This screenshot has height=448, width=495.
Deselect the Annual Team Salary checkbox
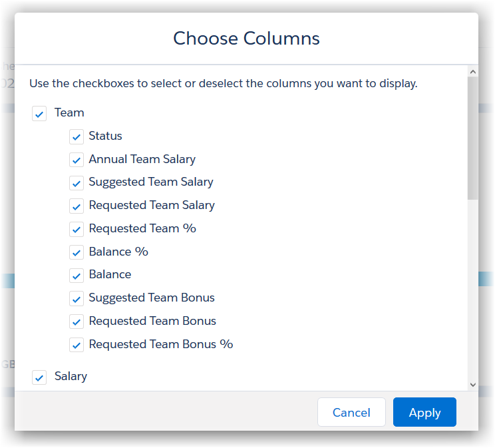(77, 160)
